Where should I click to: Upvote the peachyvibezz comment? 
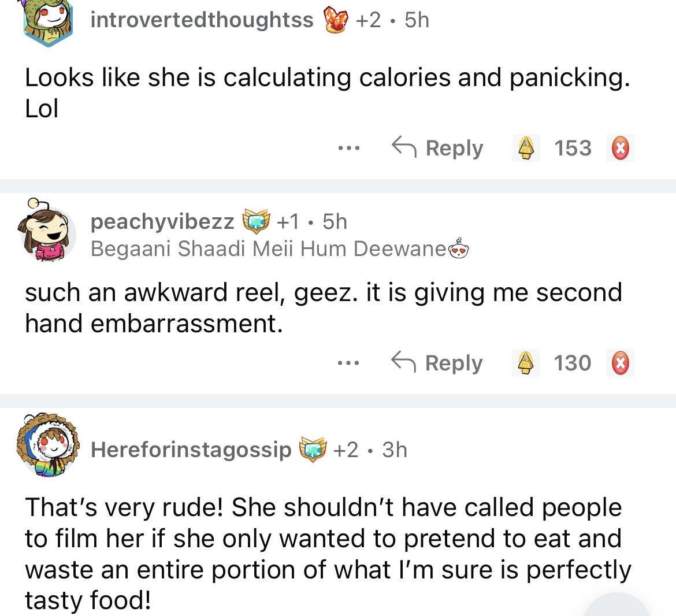tap(525, 363)
